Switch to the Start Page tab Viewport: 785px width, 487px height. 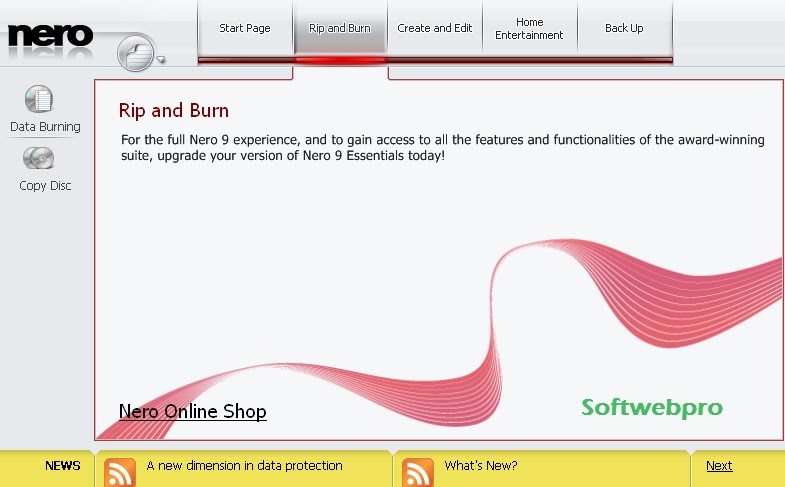(245, 28)
